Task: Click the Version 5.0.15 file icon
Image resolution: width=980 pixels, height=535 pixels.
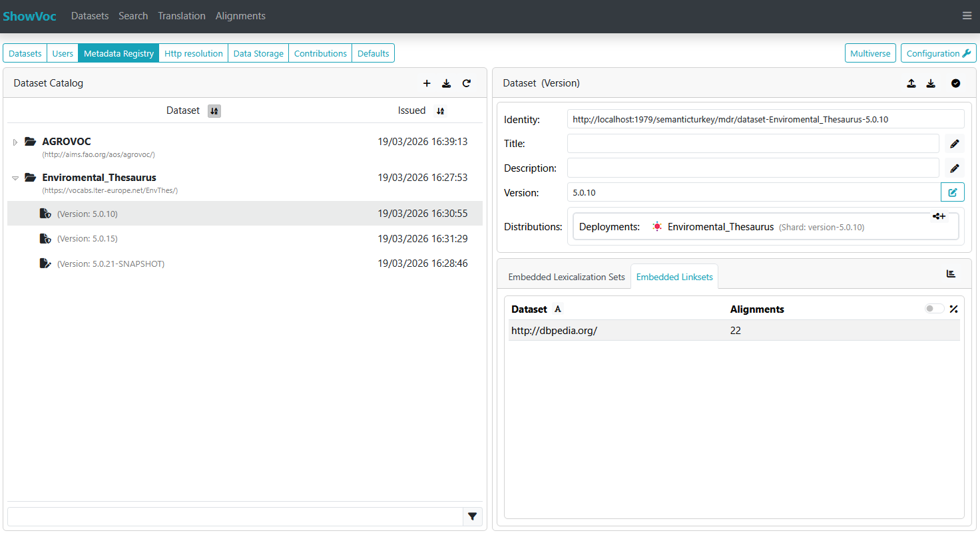Action: tap(45, 238)
